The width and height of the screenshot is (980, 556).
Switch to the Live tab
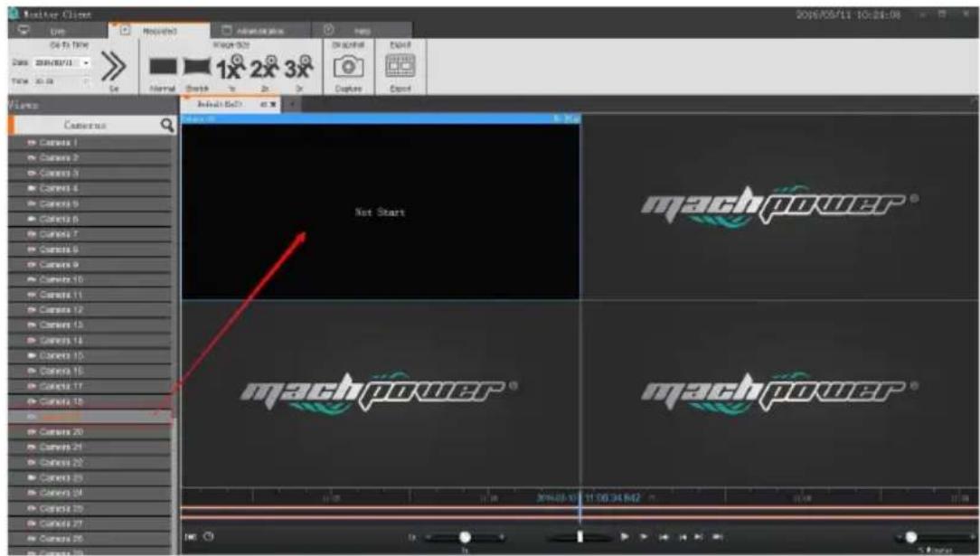point(58,30)
